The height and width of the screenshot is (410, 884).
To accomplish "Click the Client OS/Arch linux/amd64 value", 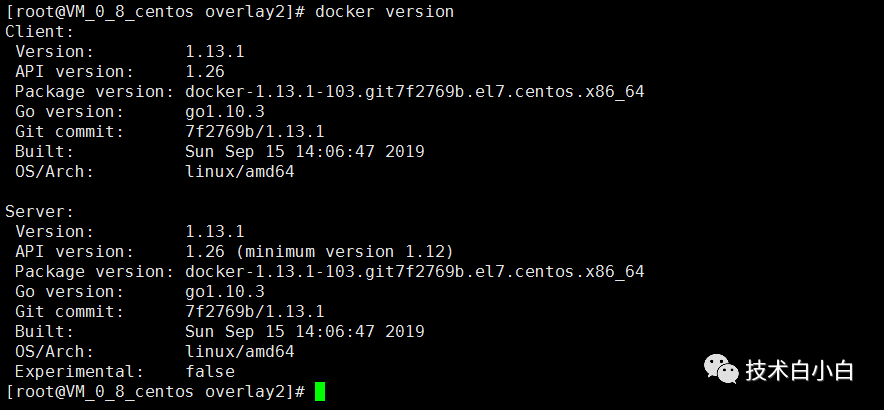I will (x=240, y=171).
